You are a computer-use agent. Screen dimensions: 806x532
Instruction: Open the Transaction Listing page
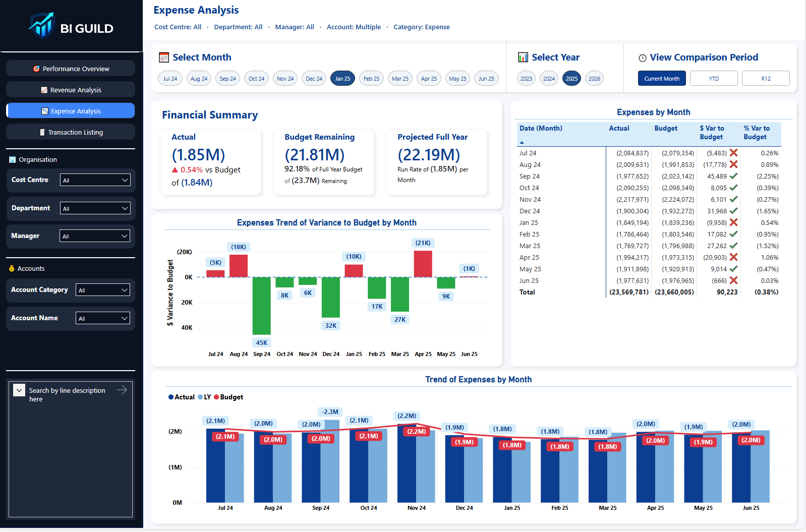[71, 132]
